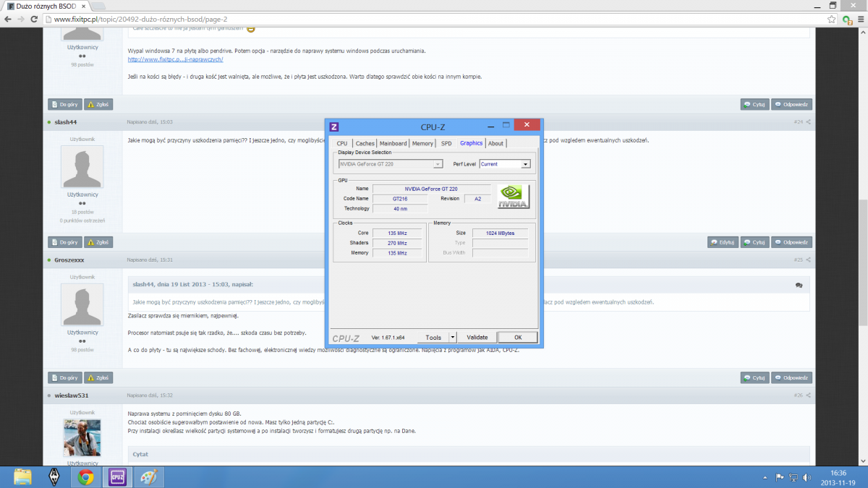Click the CPU-Z title bar icon
Viewport: 868px width, 488px height.
[334, 127]
